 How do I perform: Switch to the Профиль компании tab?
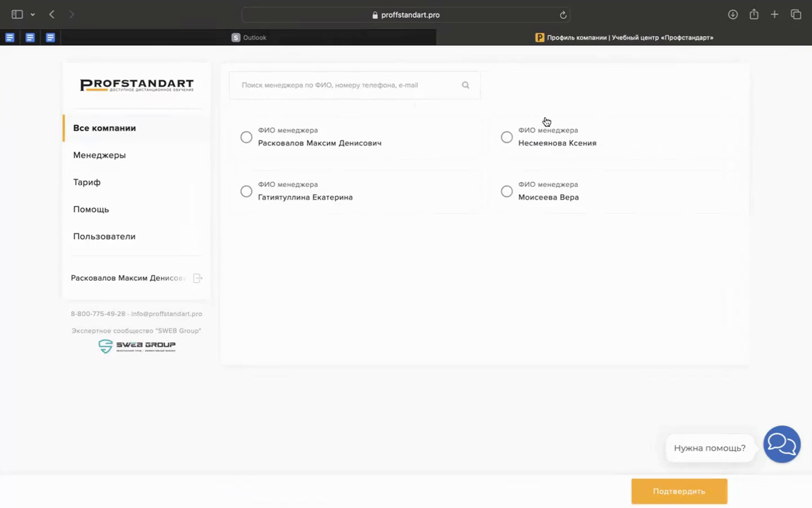[x=624, y=37]
